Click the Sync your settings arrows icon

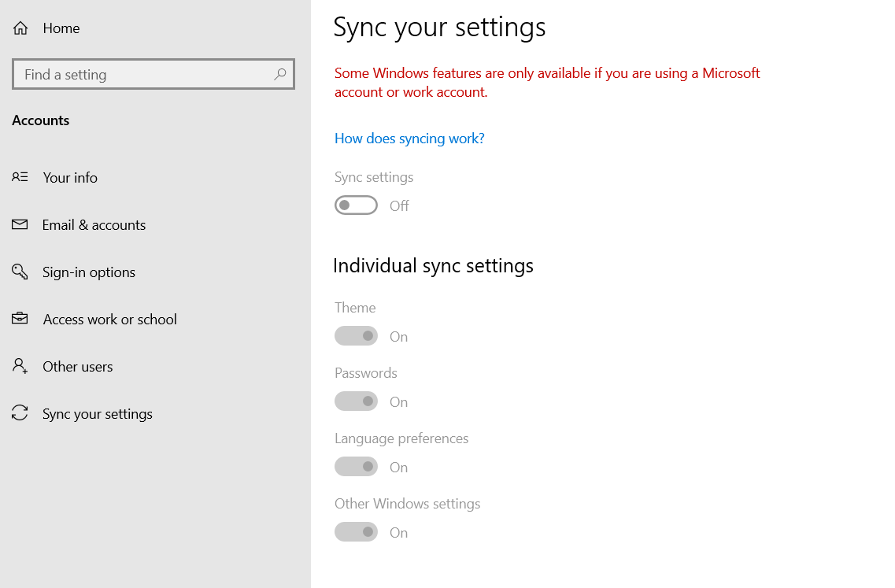pyautogui.click(x=20, y=413)
